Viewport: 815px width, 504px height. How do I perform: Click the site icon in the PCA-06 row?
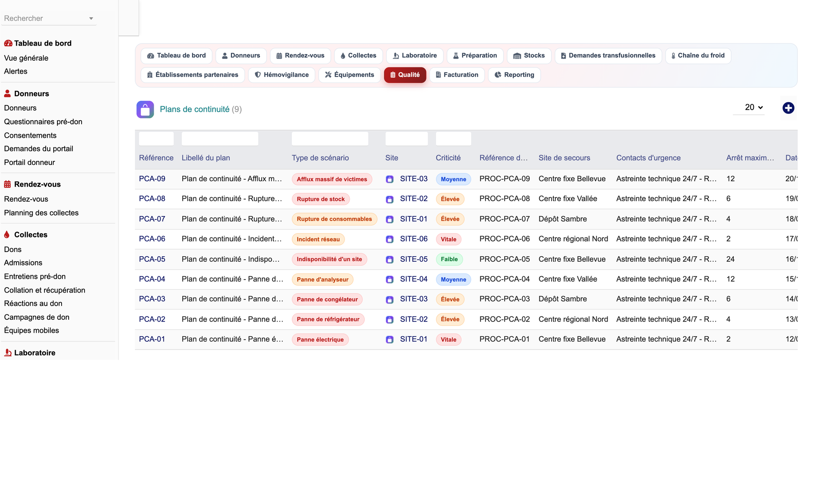pyautogui.click(x=389, y=239)
